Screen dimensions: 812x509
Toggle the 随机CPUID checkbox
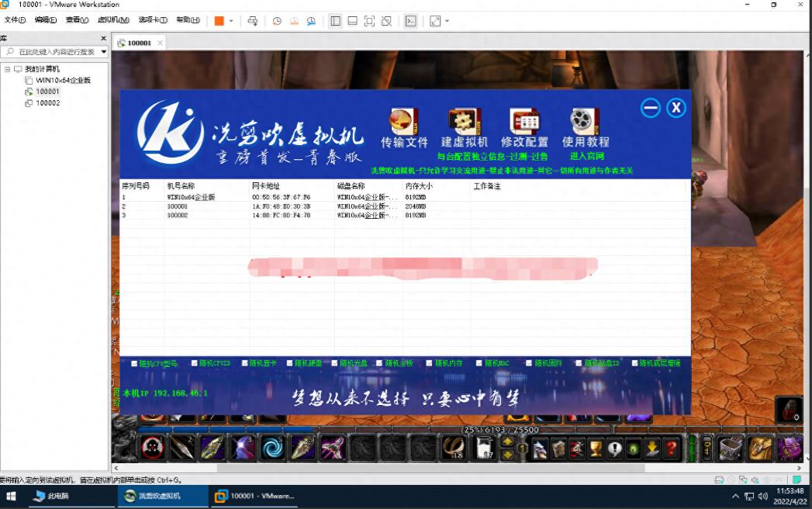click(194, 363)
